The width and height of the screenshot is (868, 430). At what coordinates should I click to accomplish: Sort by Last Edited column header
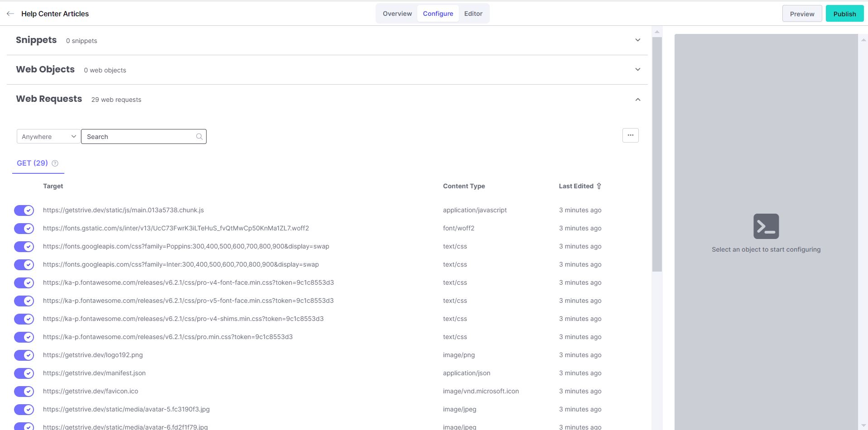click(576, 186)
